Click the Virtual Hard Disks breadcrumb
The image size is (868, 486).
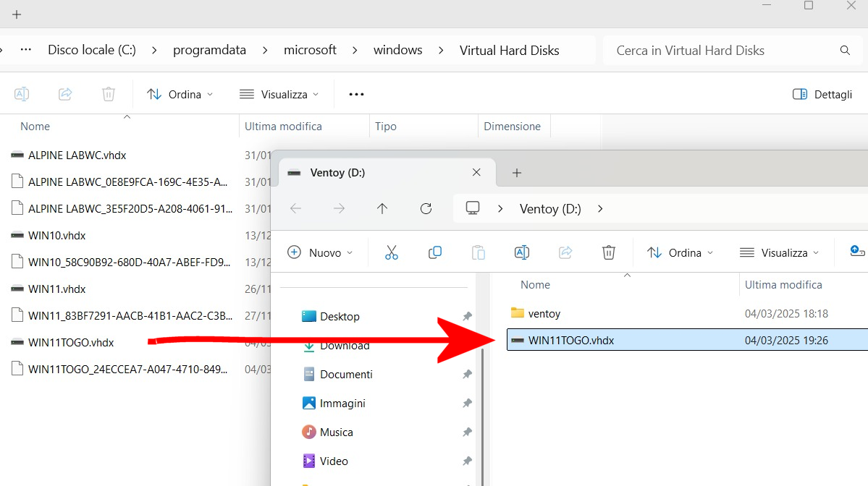point(509,51)
